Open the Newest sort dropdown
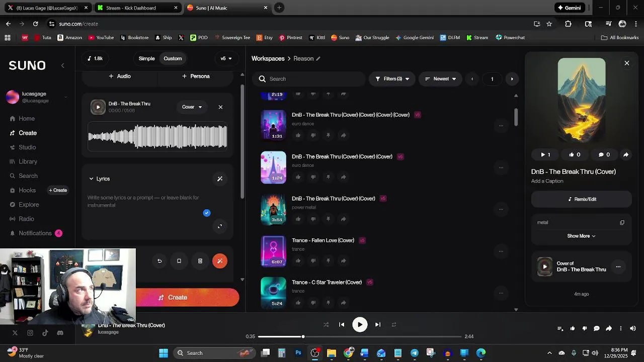The height and width of the screenshot is (362, 644). 440,79
